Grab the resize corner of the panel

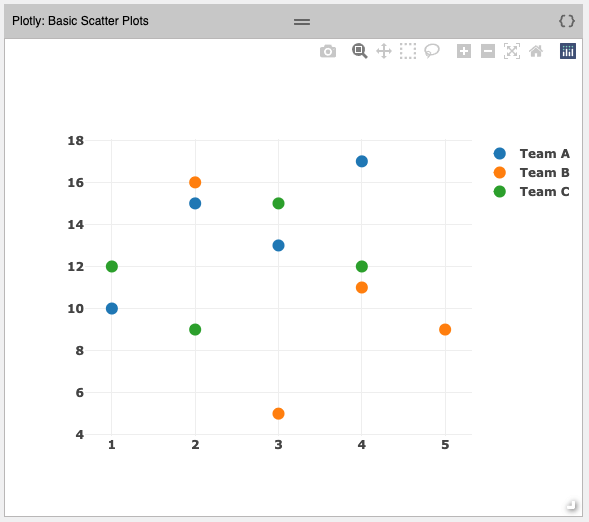pyautogui.click(x=571, y=505)
